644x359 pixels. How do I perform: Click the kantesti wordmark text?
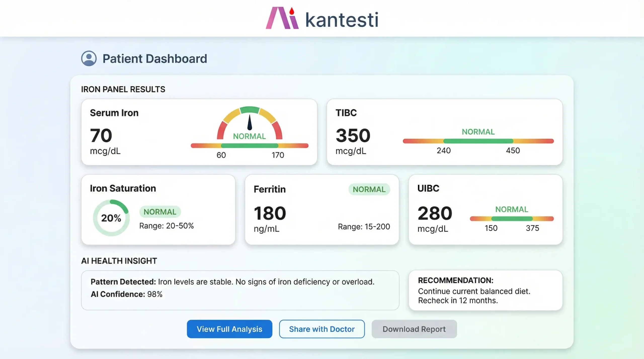click(342, 20)
